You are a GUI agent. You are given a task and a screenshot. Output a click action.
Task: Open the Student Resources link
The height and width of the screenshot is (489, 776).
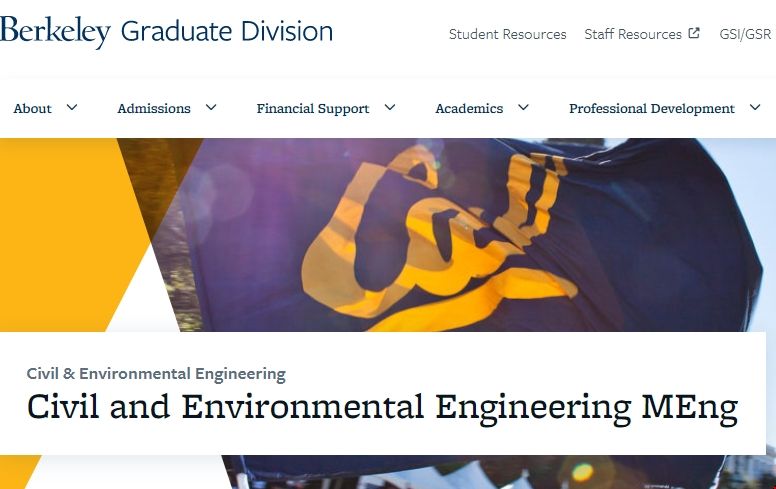click(507, 34)
